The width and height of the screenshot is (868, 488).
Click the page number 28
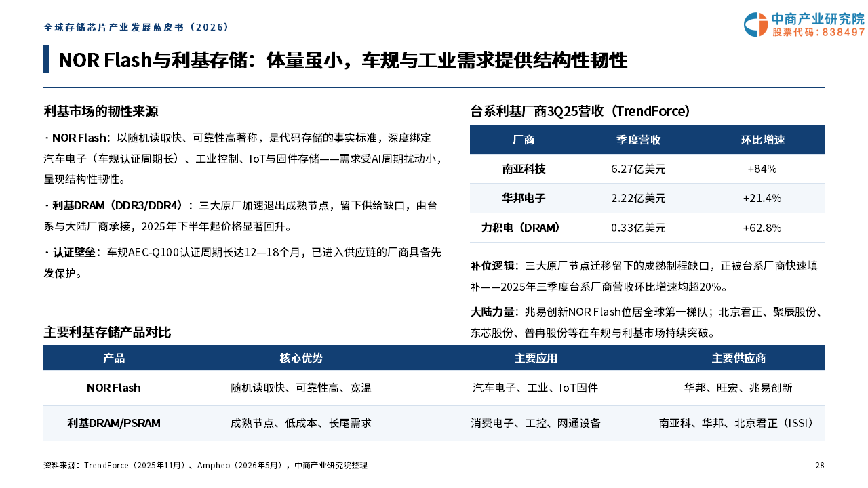pyautogui.click(x=820, y=466)
